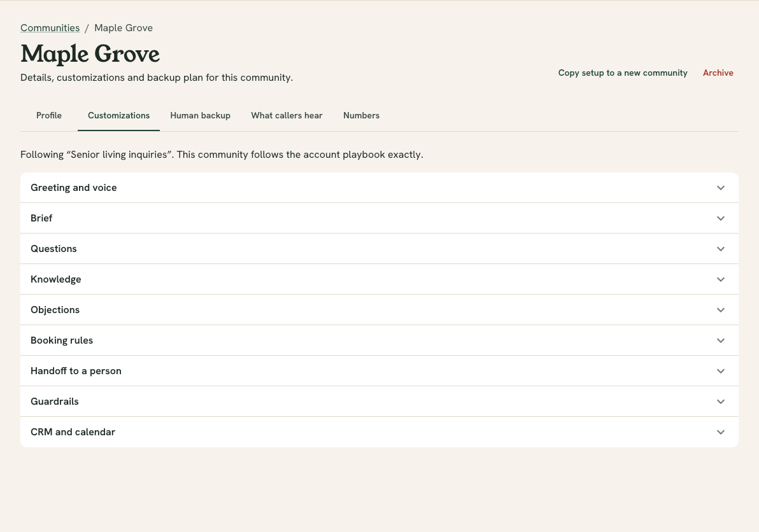
Task: Open the Numbers tab
Action: pos(361,116)
